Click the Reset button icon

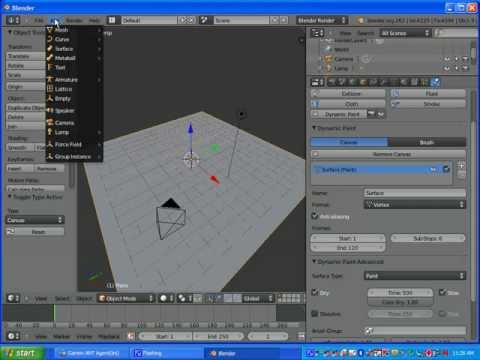point(11,231)
